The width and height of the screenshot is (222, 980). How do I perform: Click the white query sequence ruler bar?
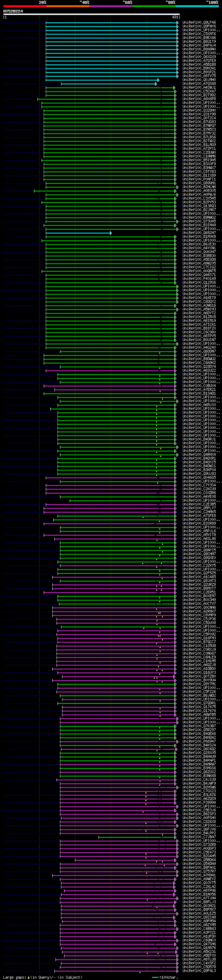click(x=91, y=15)
